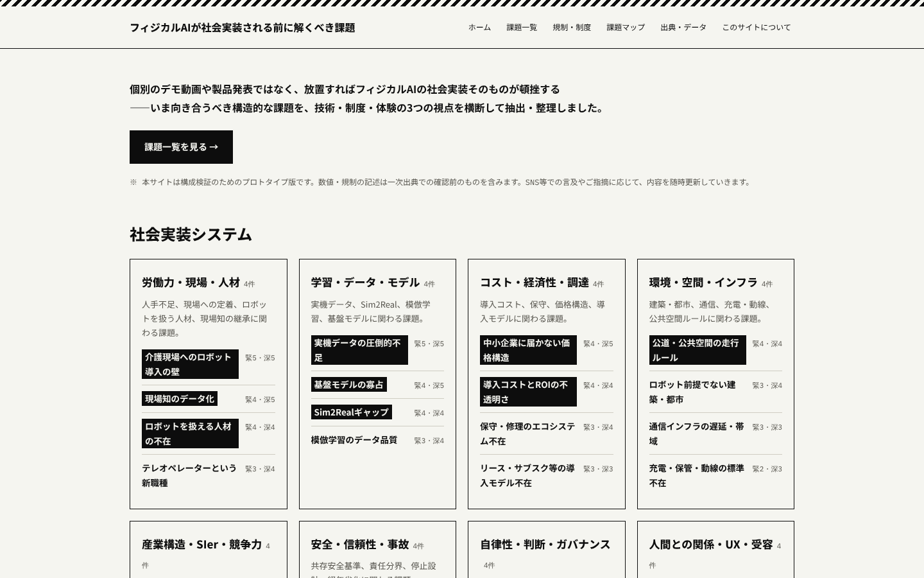Screen dimensions: 924x578
Task: Open the 公道・公共空間の走行ルール issue
Action: coord(697,350)
